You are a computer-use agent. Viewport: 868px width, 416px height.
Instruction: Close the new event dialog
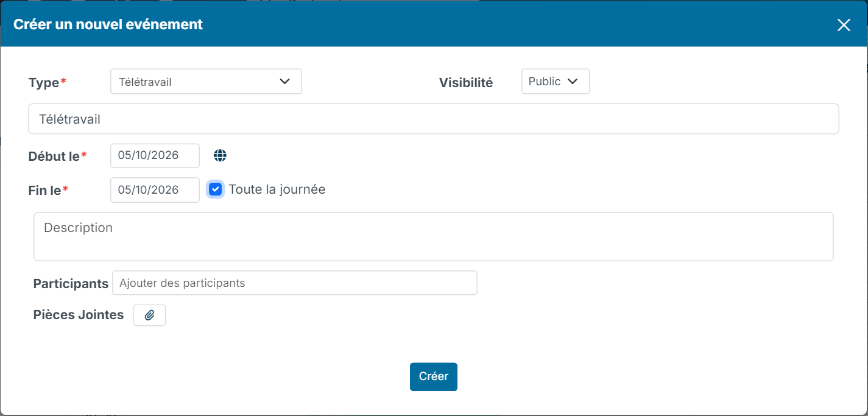point(844,25)
